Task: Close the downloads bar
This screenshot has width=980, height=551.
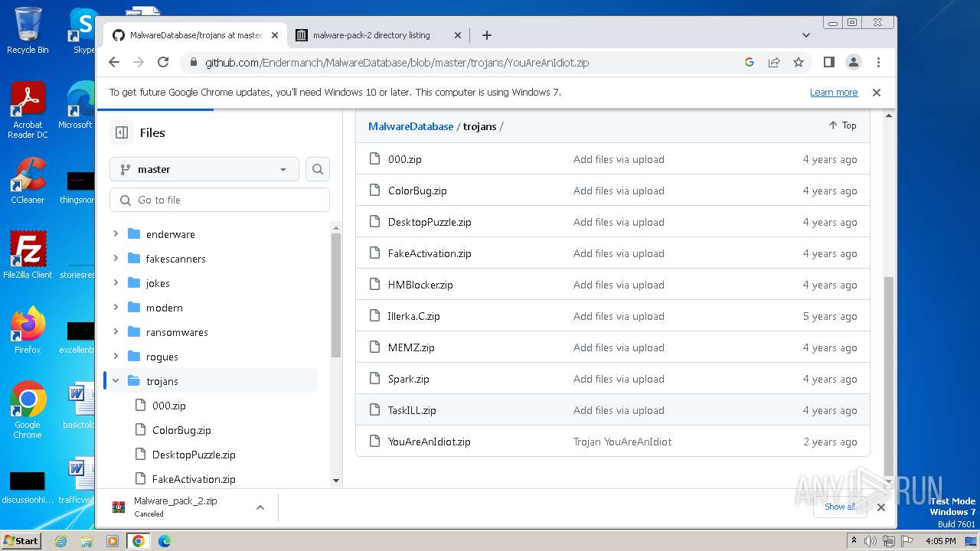Action: (x=880, y=507)
